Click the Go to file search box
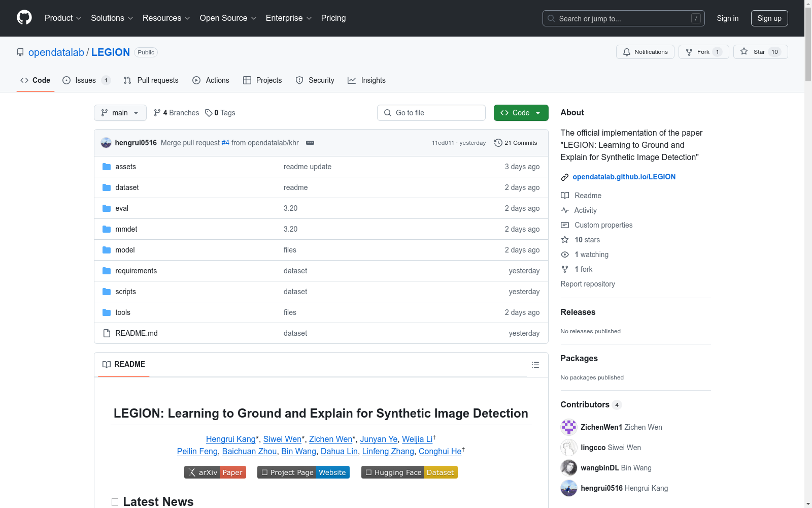Image resolution: width=812 pixels, height=508 pixels. (431, 113)
